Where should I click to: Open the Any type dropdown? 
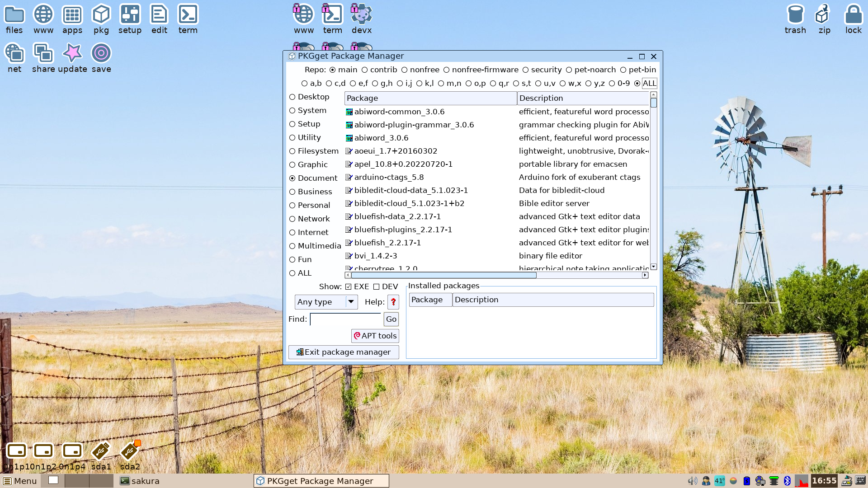(326, 302)
